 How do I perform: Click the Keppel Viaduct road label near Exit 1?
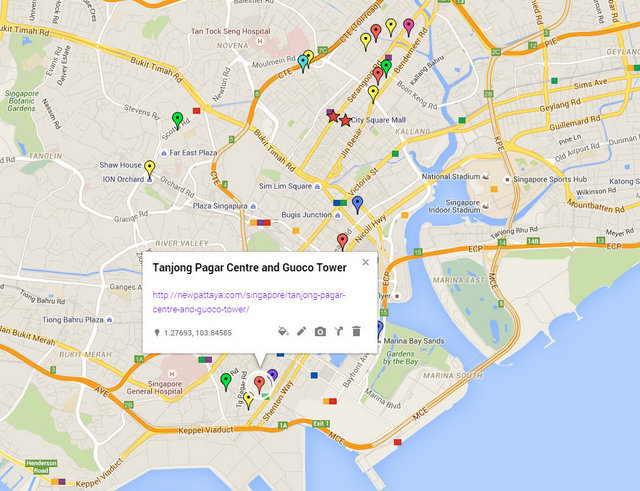click(205, 430)
